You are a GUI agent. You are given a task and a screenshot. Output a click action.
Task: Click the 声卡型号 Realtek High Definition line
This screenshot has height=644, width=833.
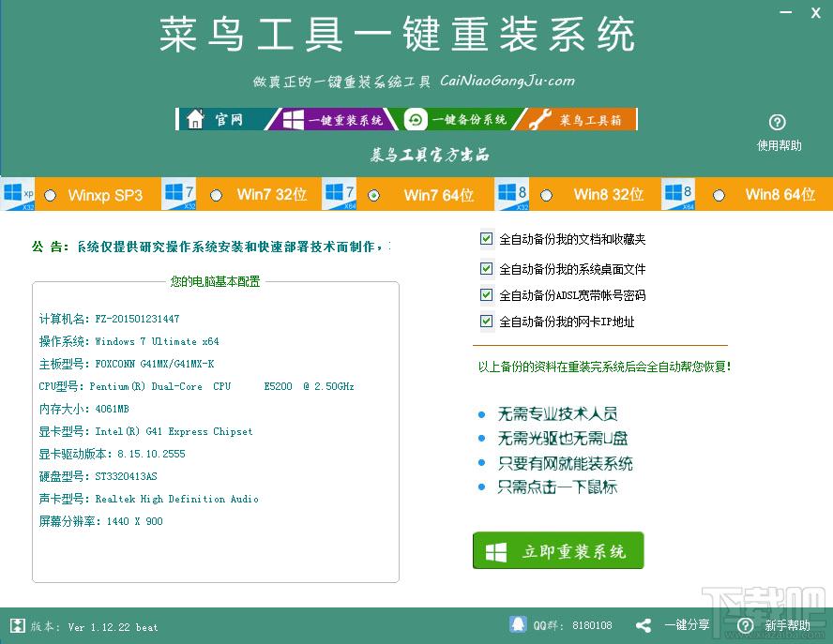(149, 499)
